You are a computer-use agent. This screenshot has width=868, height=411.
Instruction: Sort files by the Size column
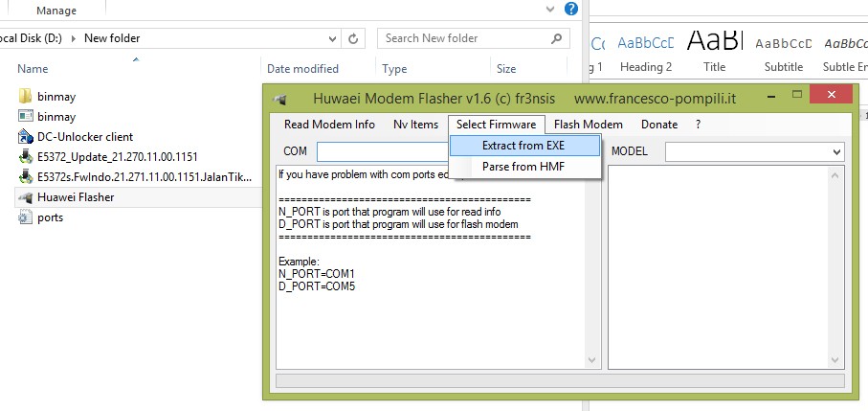pos(506,69)
